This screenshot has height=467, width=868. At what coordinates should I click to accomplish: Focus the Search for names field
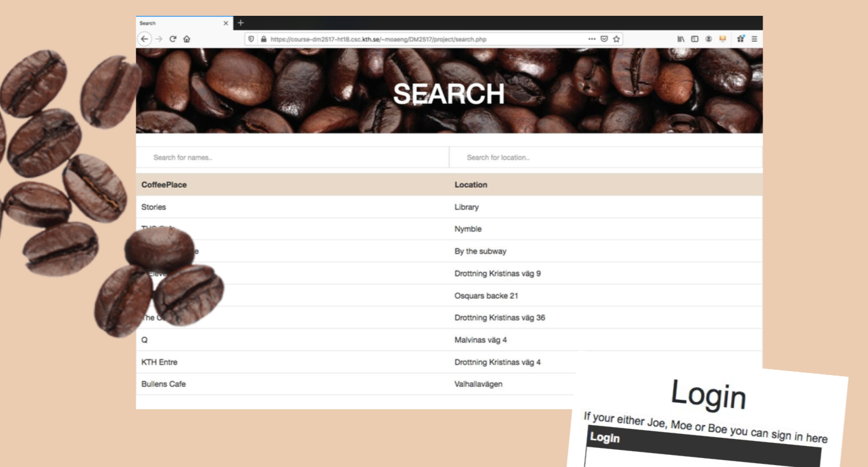click(x=293, y=157)
